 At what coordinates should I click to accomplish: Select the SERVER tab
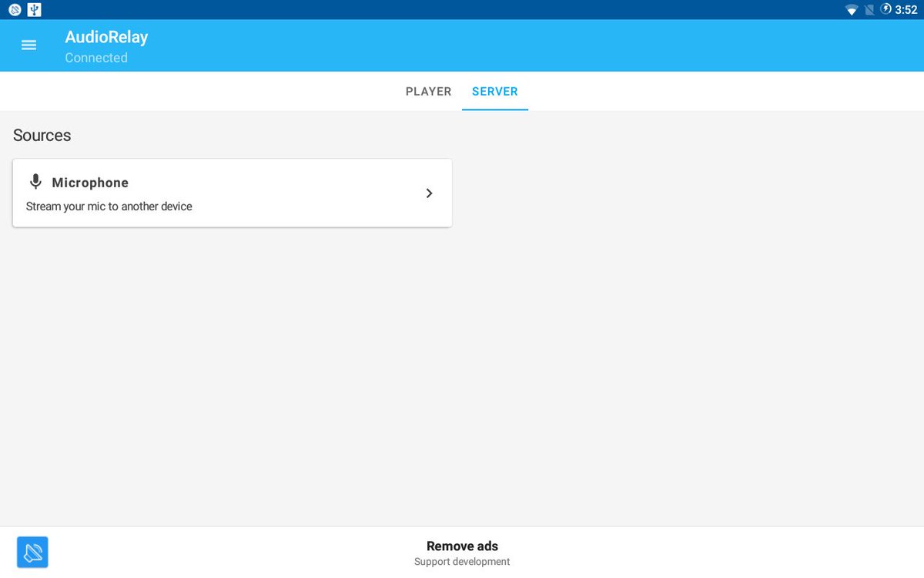click(495, 91)
